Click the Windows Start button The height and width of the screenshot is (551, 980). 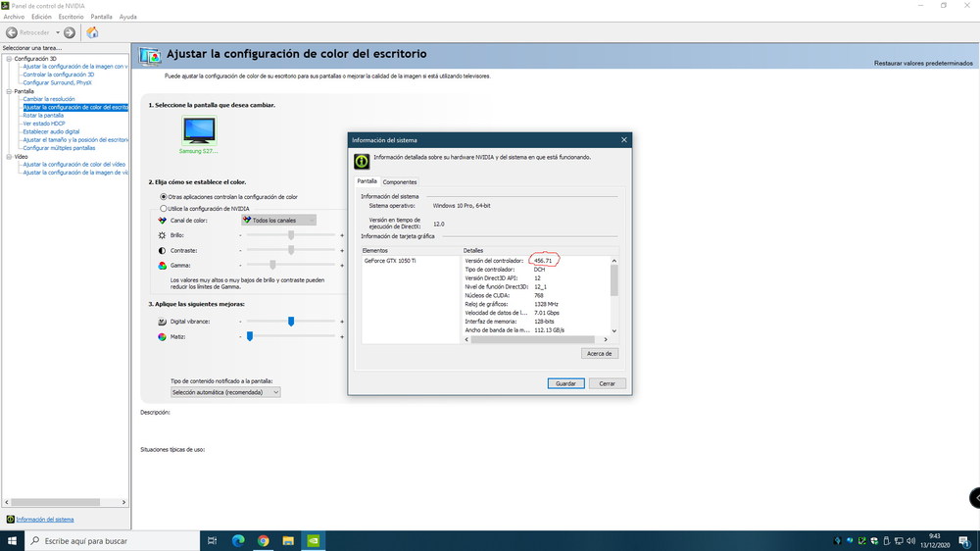click(12, 541)
